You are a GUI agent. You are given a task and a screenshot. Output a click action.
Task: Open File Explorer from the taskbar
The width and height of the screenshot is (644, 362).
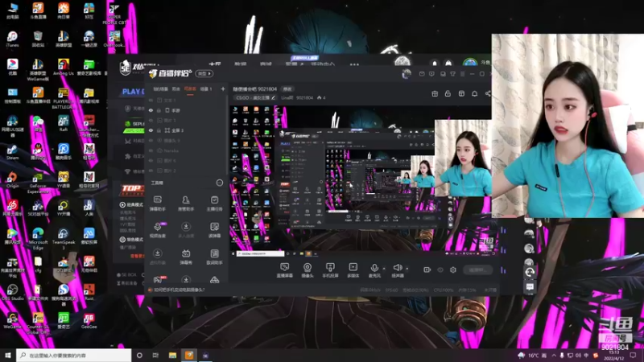click(172, 355)
